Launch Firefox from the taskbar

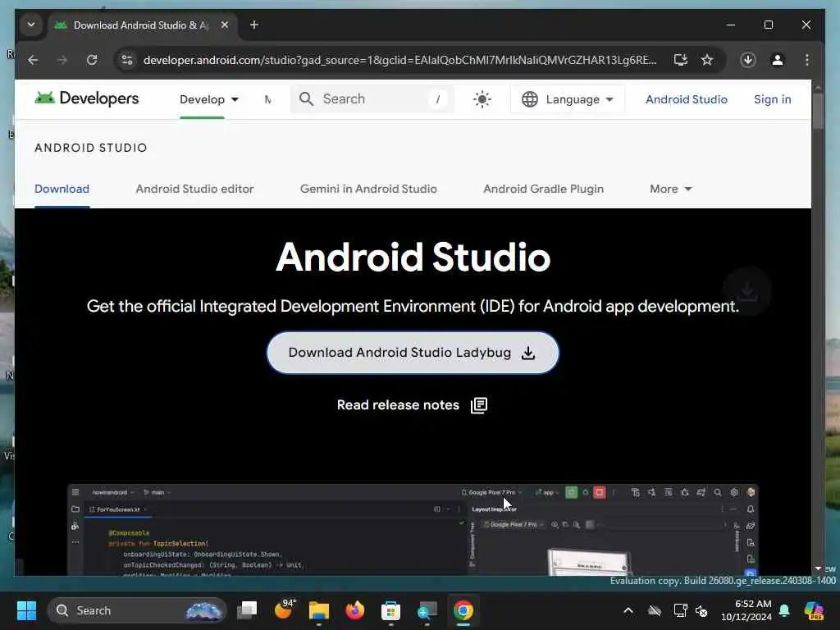[354, 610]
